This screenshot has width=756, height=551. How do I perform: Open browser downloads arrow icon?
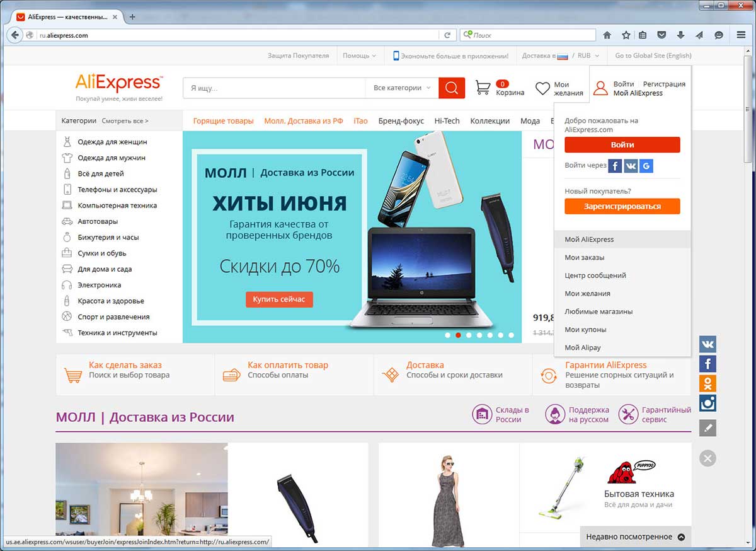tap(681, 35)
